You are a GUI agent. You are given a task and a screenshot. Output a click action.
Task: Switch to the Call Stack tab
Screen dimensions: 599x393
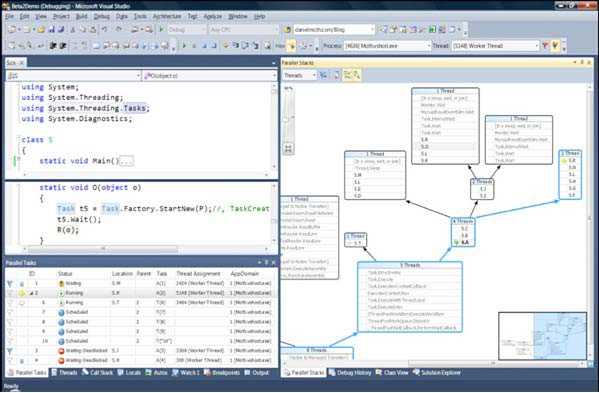pos(97,372)
